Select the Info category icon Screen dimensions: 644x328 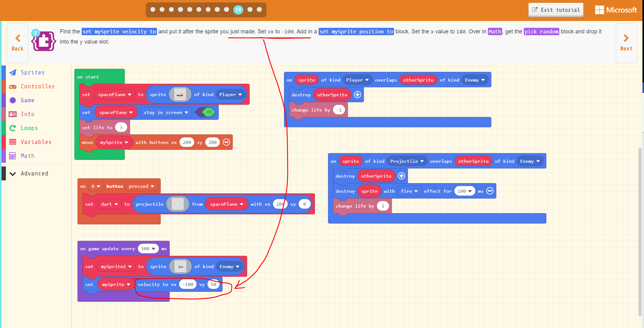click(x=13, y=114)
